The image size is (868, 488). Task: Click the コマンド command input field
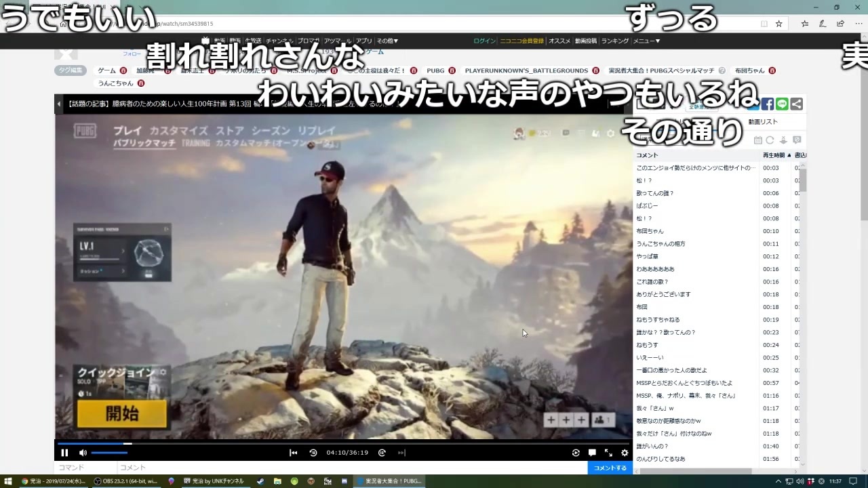pyautogui.click(x=85, y=468)
